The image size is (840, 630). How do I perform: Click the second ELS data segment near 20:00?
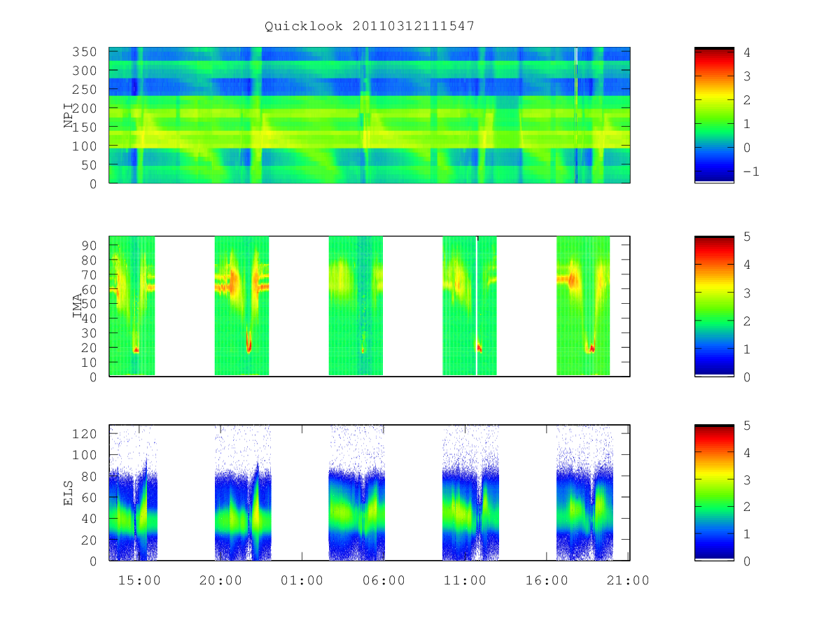pos(242,493)
